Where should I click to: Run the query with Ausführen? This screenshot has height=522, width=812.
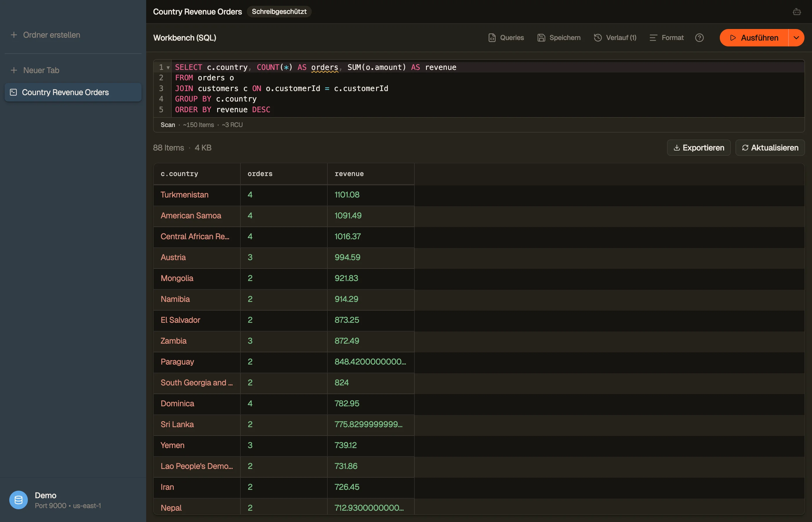tap(754, 38)
